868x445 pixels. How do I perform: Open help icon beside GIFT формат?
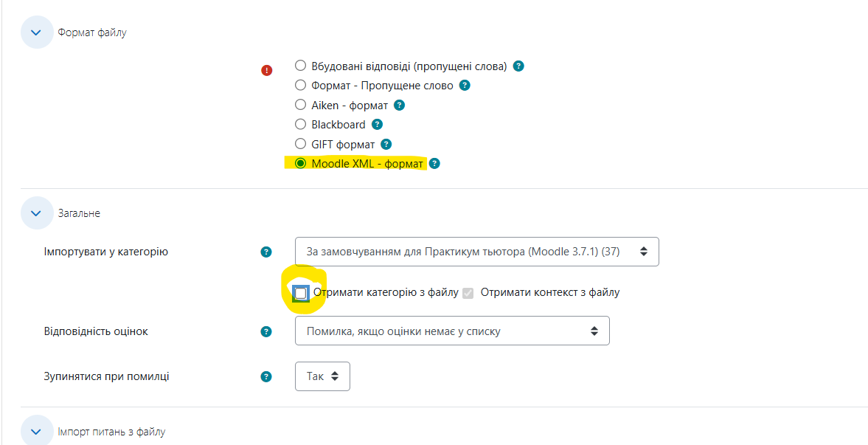[x=386, y=144]
